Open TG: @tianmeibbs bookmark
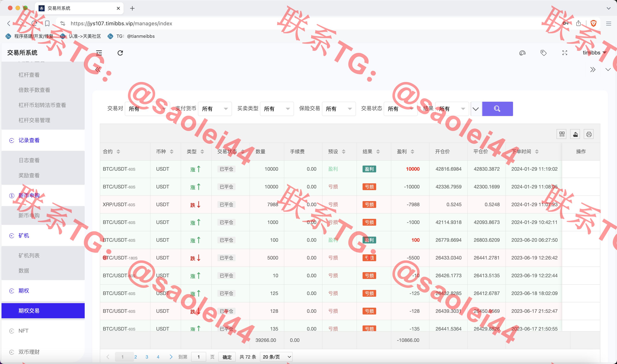 (131, 36)
